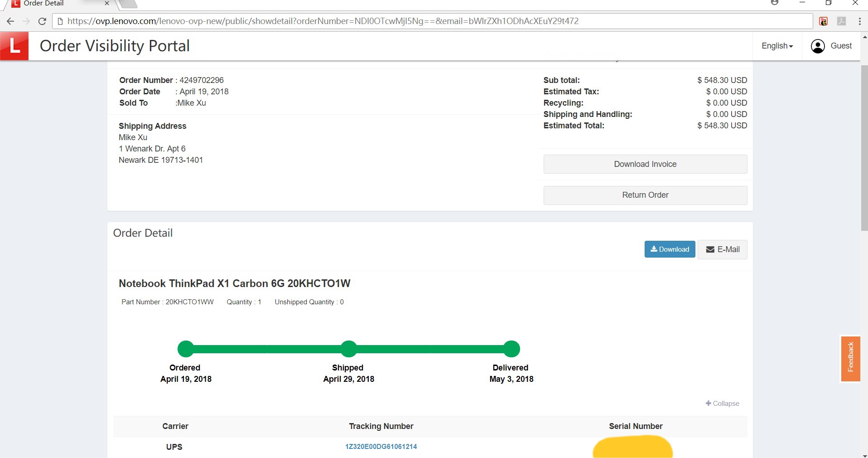Click the browser address bar URL
The height and width of the screenshot is (458, 868).
click(x=323, y=21)
